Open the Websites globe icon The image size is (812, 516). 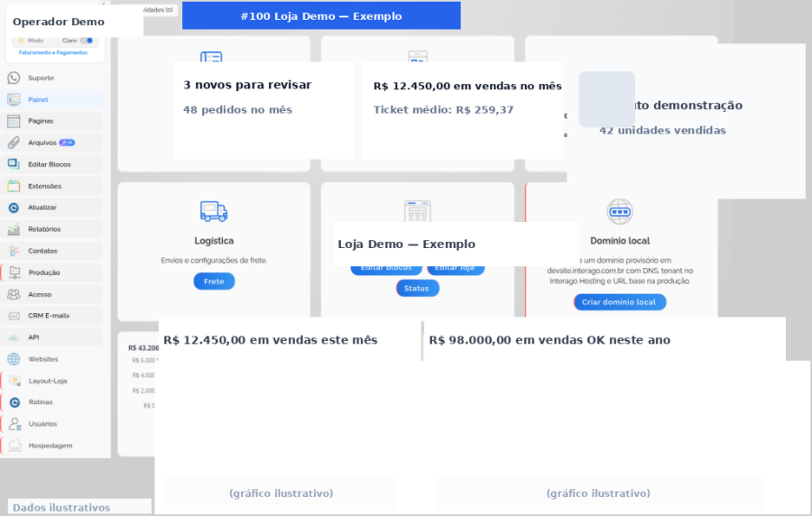point(14,359)
